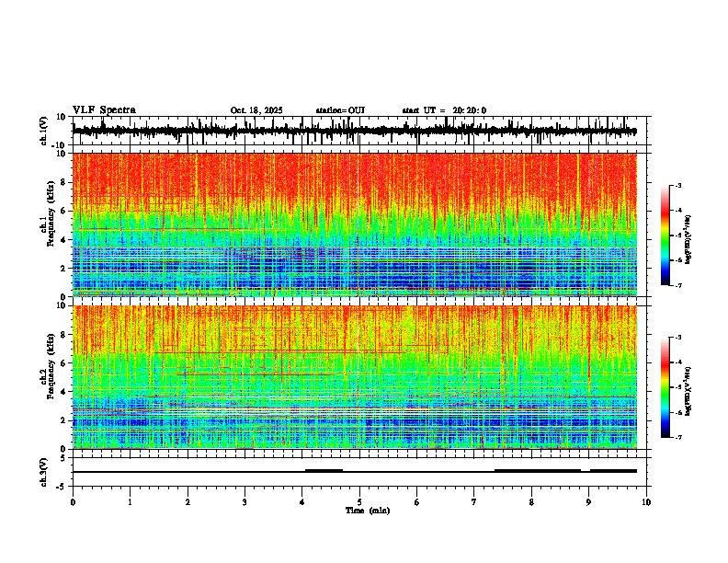Click the ch.1 spectrogram plot

355,224
